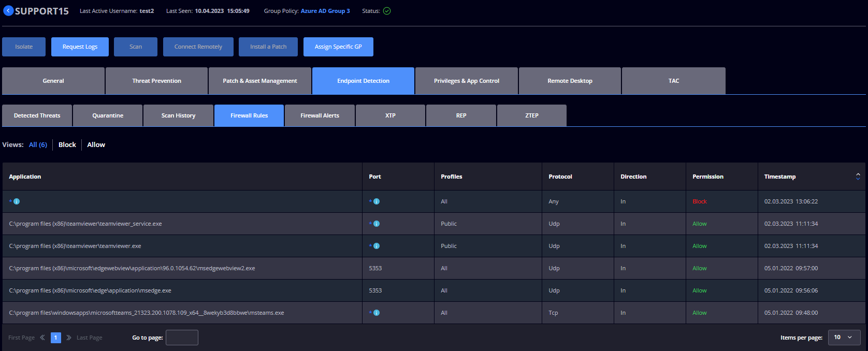Click the Isolate button
The width and height of the screenshot is (868, 351).
[x=24, y=47]
